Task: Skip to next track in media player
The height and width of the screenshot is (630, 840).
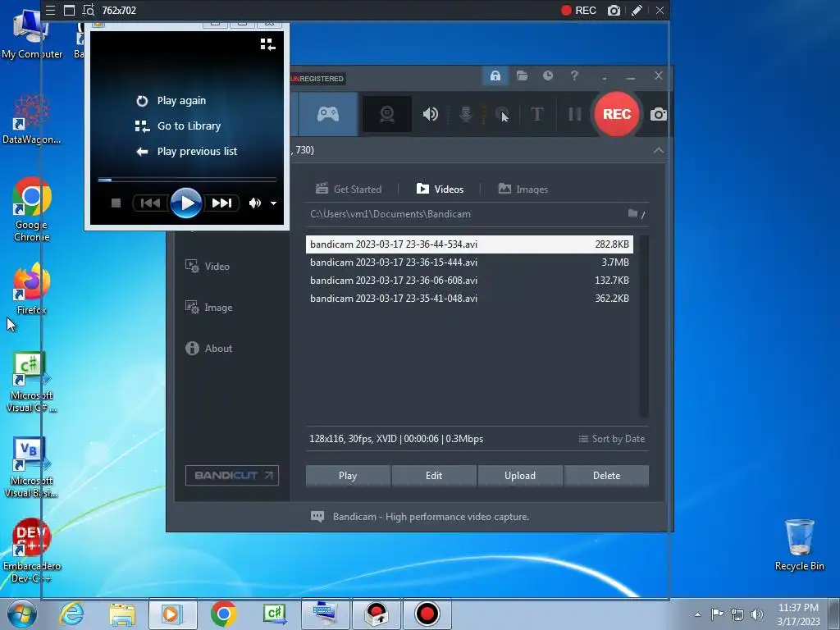Action: (x=221, y=203)
